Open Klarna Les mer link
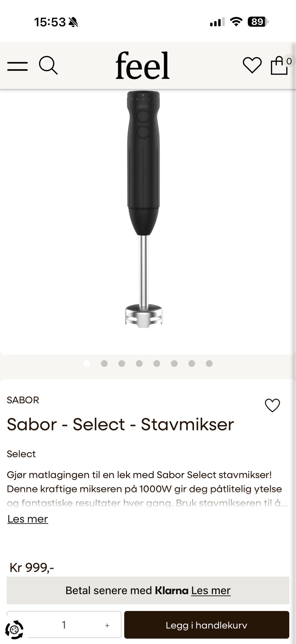 [211, 590]
